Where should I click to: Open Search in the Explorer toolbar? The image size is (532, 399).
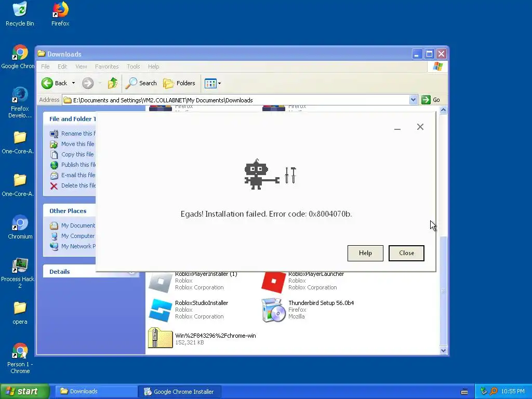pyautogui.click(x=141, y=83)
